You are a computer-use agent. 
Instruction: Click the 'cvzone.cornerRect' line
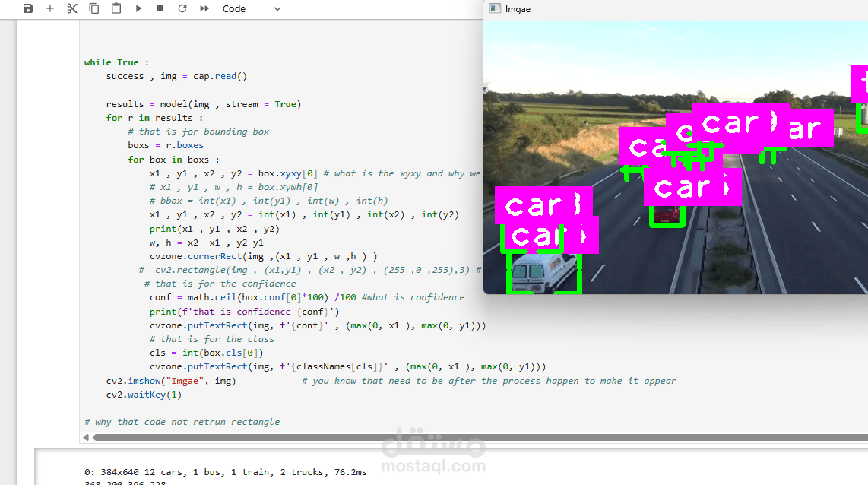[263, 256]
